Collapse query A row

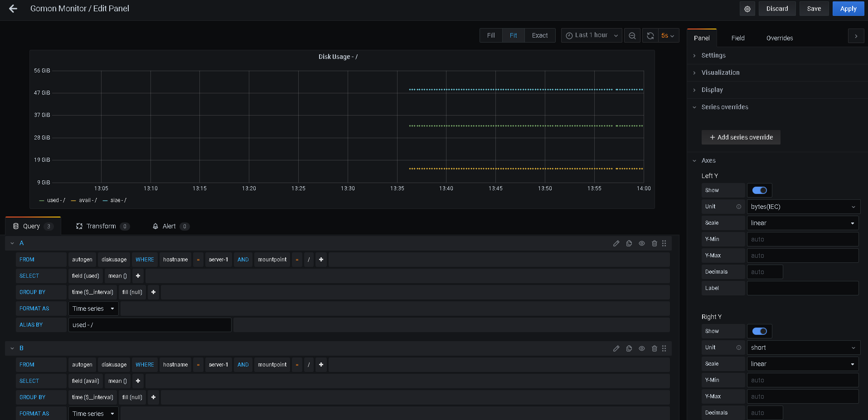click(12, 243)
